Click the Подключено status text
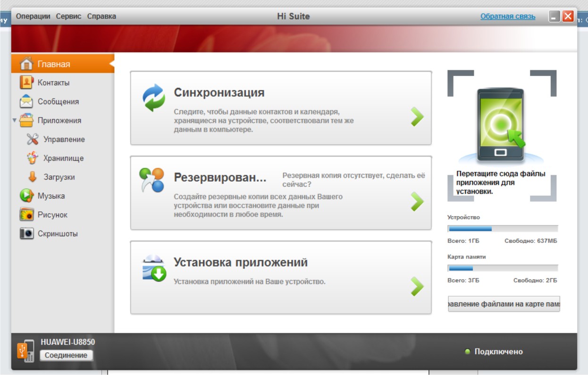 [498, 351]
